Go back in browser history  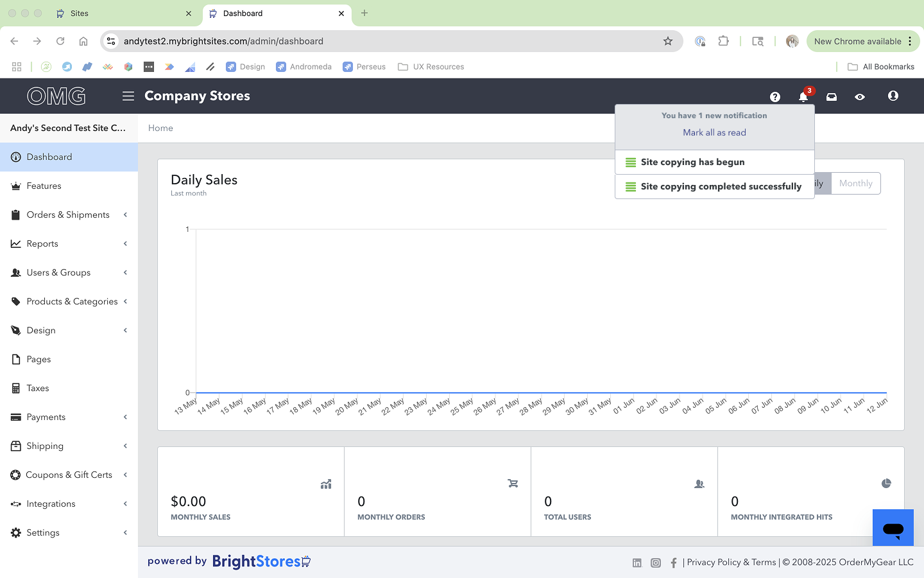[x=14, y=41]
